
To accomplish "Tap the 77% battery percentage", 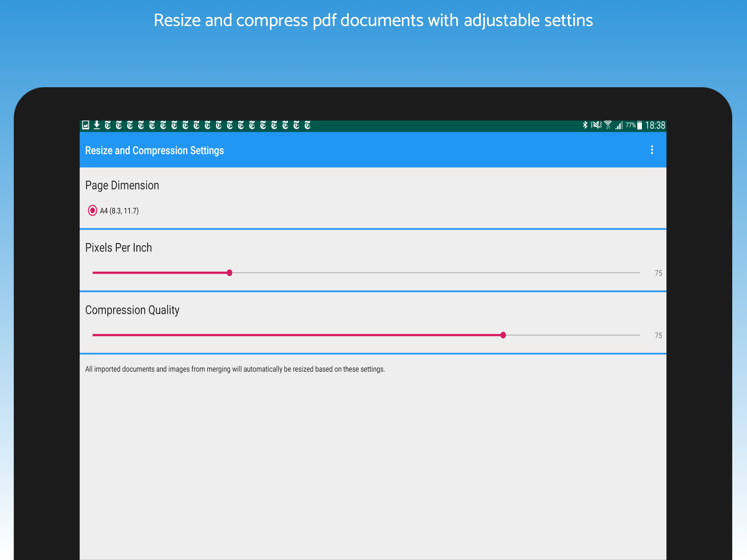I will click(x=630, y=125).
